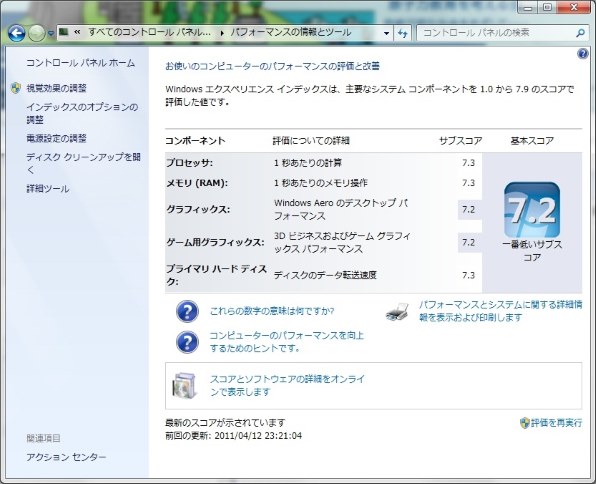Click Windows Aero のデスクトップ パフォーマンス text

point(341,209)
